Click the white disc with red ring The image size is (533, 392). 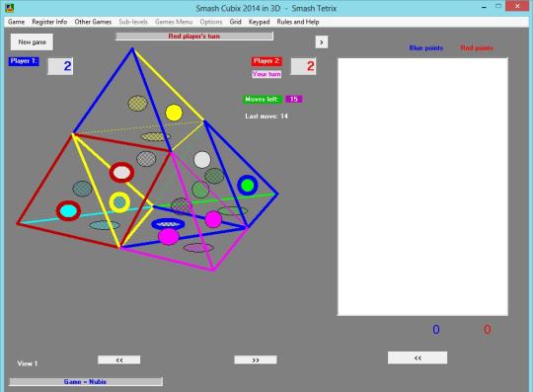coord(121,173)
